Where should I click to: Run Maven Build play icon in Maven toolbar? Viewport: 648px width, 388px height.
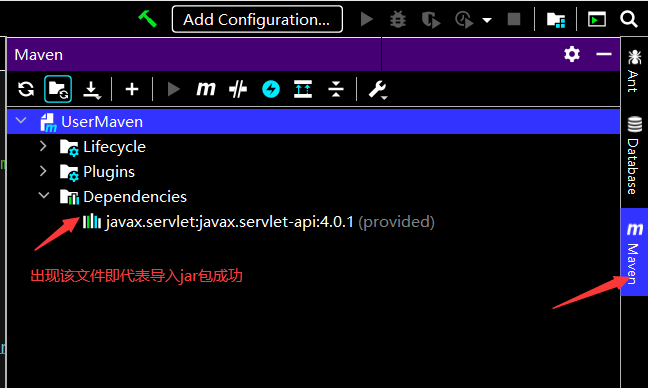point(173,89)
